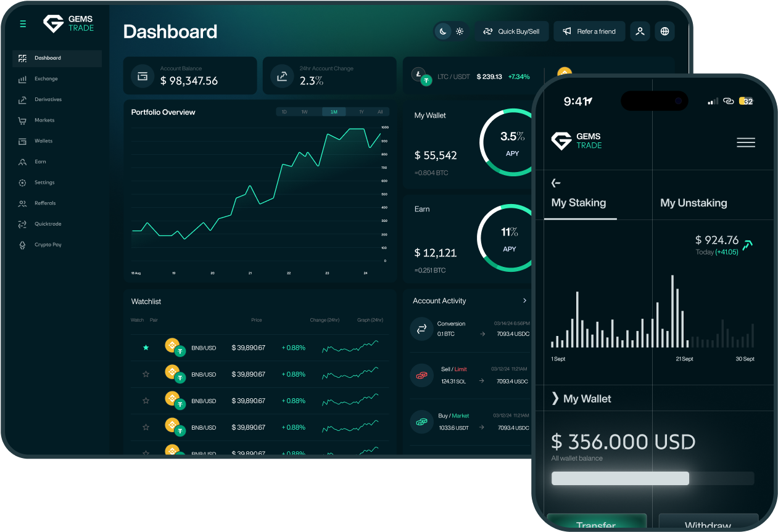Select the My Staking tab
The width and height of the screenshot is (778, 532).
[x=579, y=203]
